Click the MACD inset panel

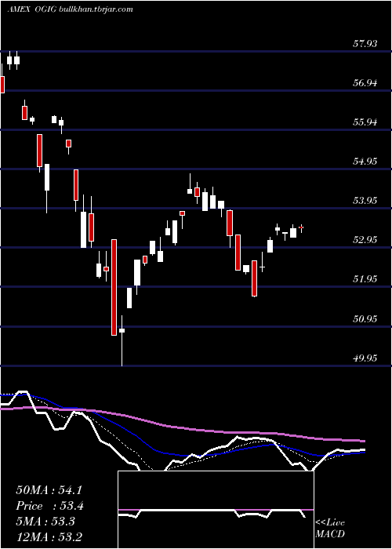coord(216,510)
